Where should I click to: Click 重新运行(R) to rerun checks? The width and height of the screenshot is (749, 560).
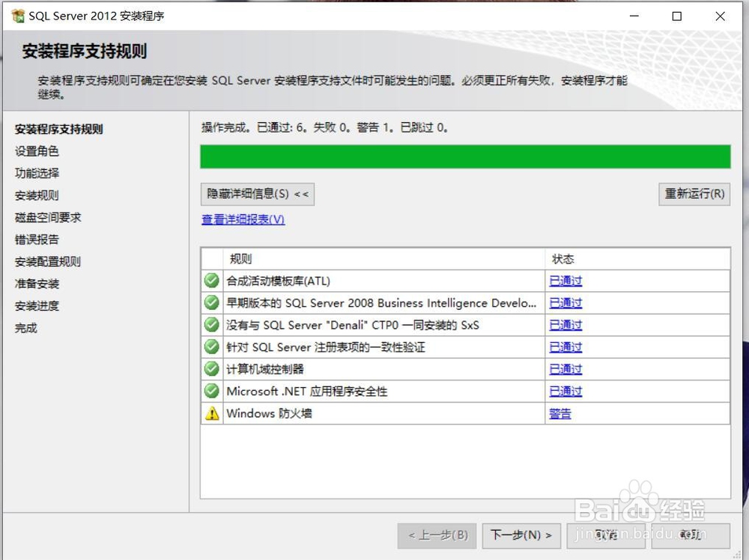(x=694, y=194)
